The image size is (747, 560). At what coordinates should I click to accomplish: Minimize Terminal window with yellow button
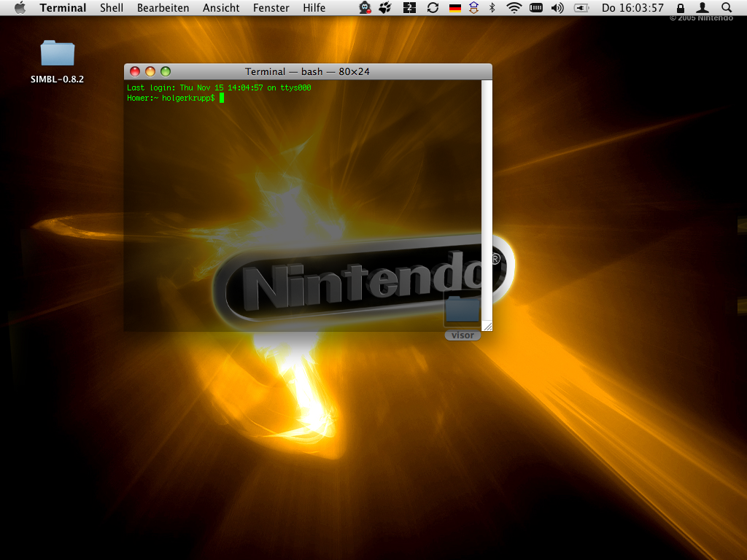[150, 71]
